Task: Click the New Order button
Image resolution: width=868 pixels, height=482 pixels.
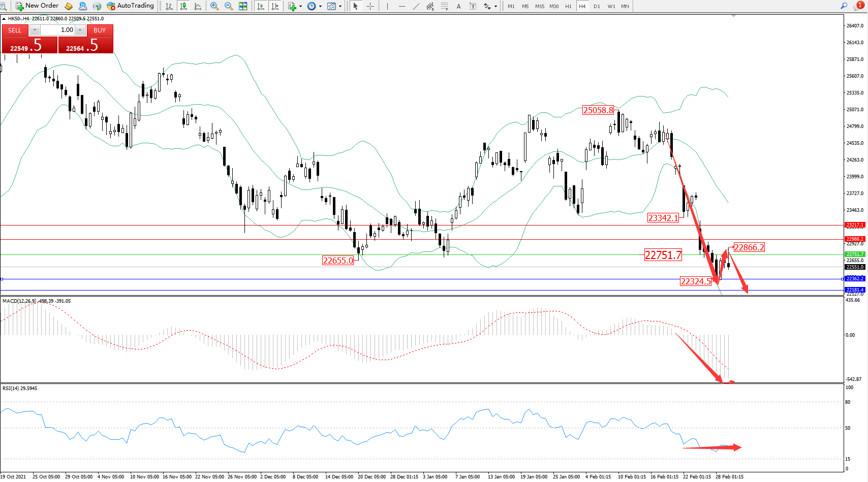Action: coord(37,6)
